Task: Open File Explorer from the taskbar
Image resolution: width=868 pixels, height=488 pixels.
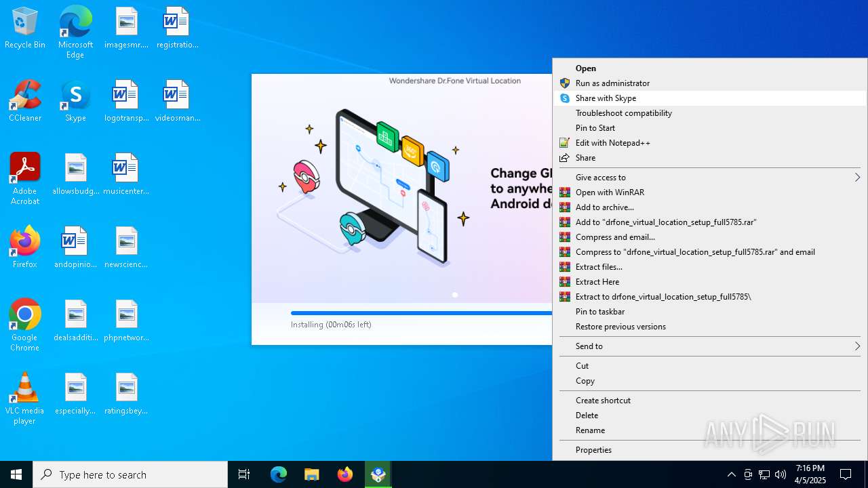Action: point(311,474)
